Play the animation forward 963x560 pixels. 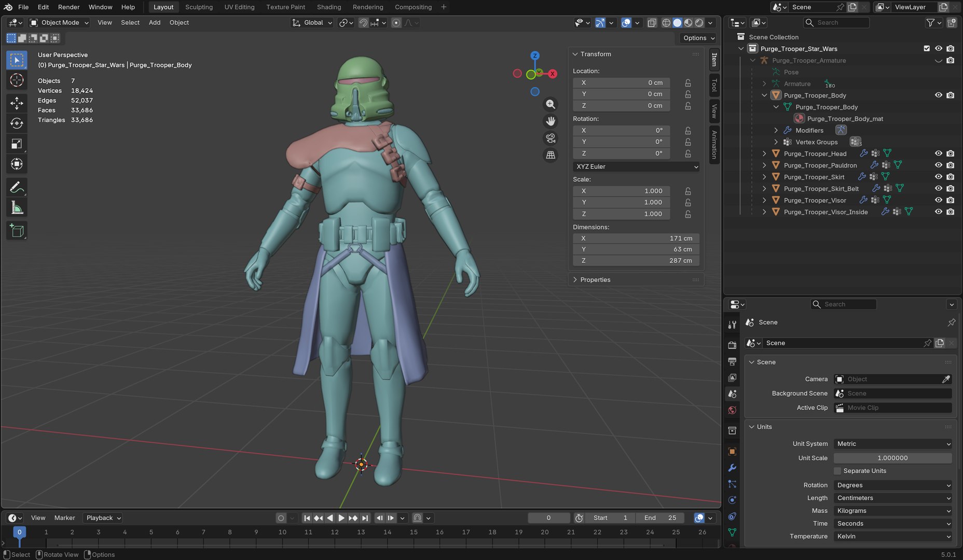341,518
